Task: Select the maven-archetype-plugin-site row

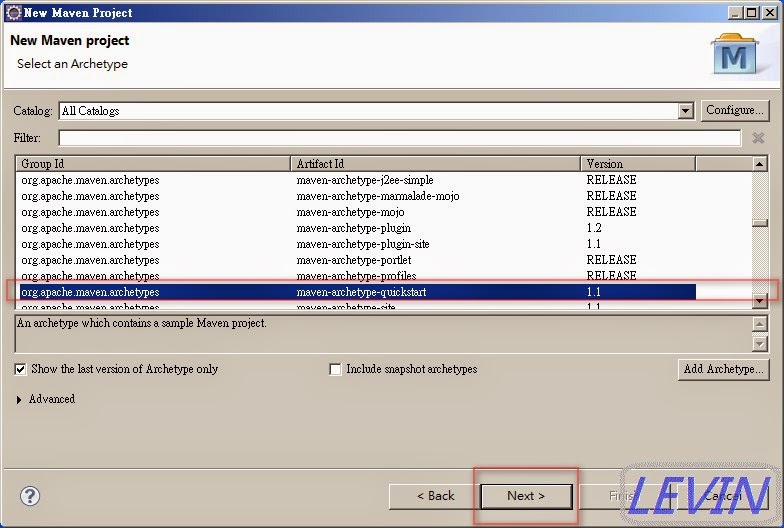Action: click(x=358, y=244)
